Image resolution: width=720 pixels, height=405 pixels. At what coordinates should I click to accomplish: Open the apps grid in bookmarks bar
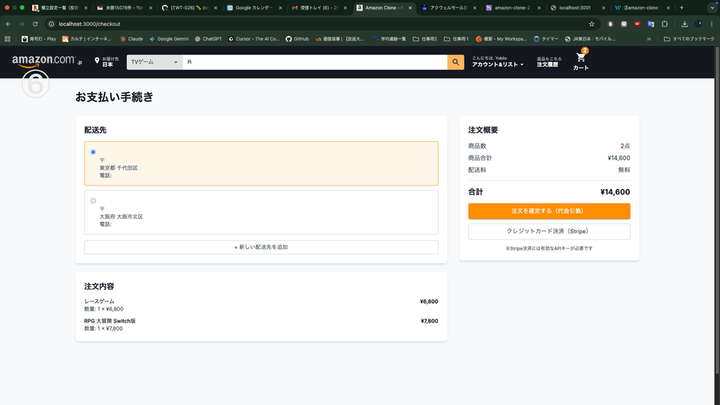[x=7, y=39]
